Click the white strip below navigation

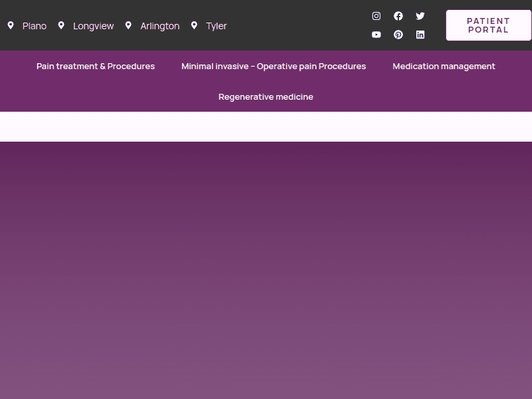coord(266,126)
